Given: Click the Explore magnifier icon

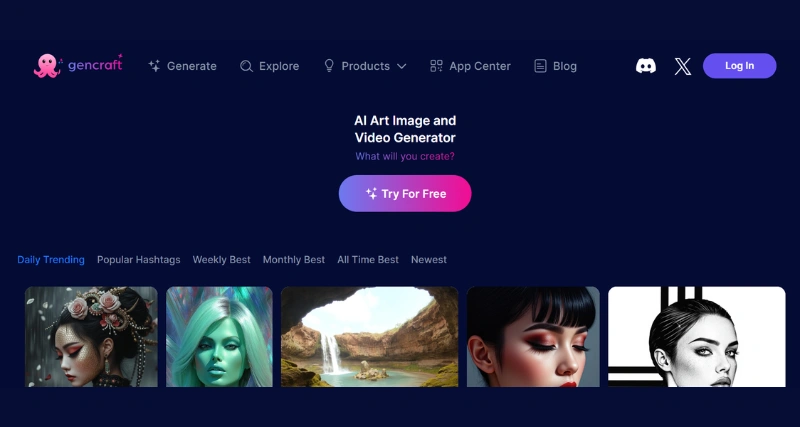Looking at the screenshot, I should pyautogui.click(x=246, y=66).
